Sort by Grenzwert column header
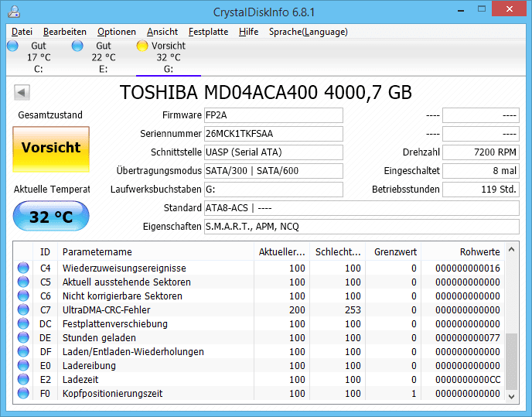This screenshot has width=532, height=417. [x=394, y=252]
